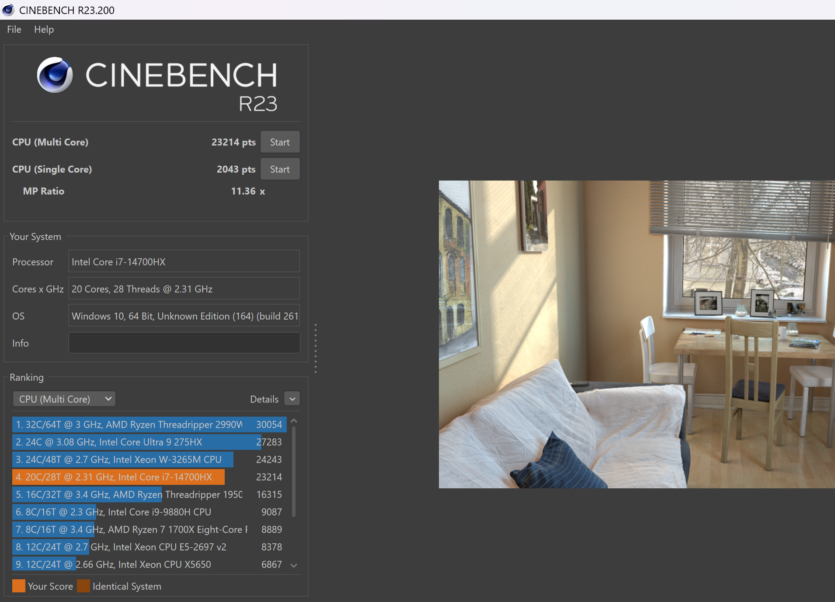835x602 pixels.
Task: Start the CPU Multi Core test
Action: tap(280, 142)
